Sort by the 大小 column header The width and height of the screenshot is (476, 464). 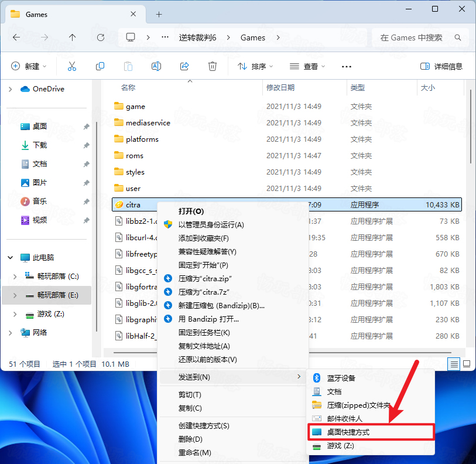point(428,88)
